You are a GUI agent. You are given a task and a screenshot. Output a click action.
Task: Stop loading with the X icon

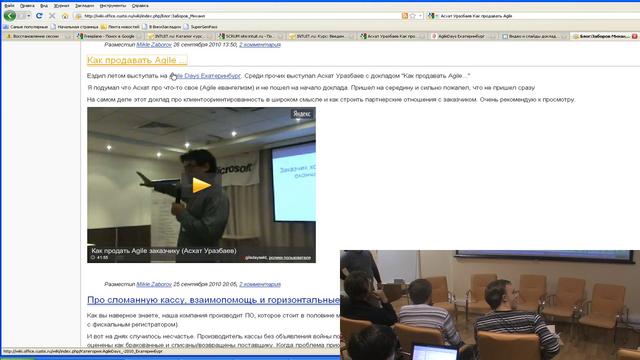click(52, 16)
